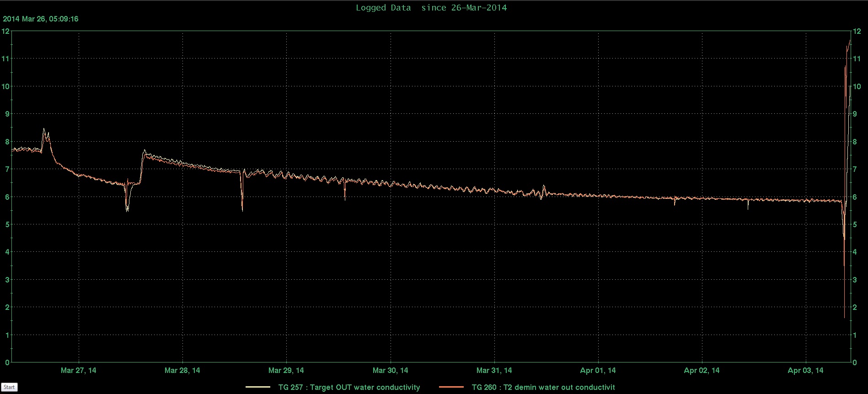The height and width of the screenshot is (394, 868).
Task: Click the left axis value 3
Action: [7, 280]
